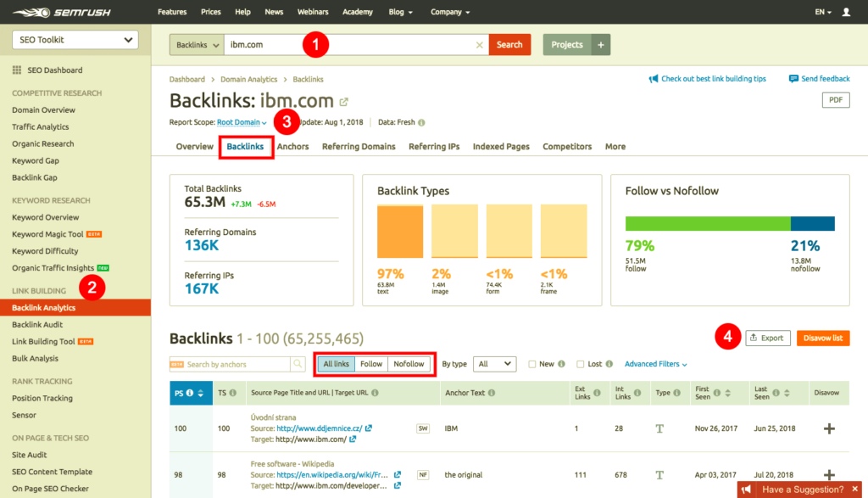Click the green follow percentage bar

(x=708, y=224)
